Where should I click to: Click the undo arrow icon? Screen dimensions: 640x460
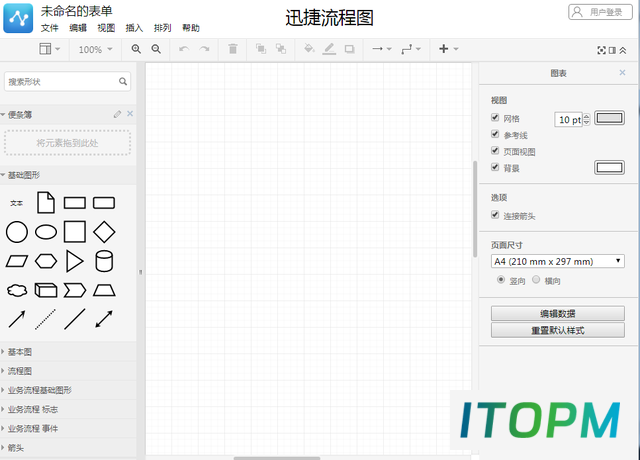pos(184,49)
